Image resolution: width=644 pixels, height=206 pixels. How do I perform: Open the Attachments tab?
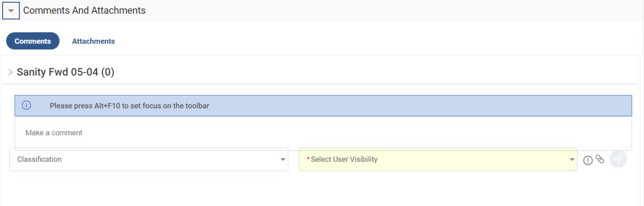coord(93,41)
